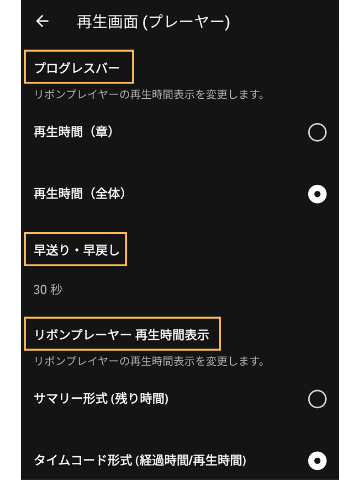Tap the 早送り・早戻し section heading

pos(76,250)
